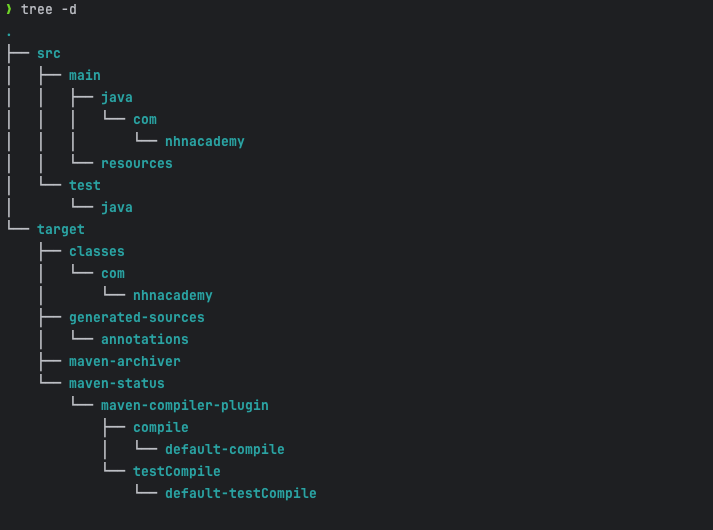
Task: Click the maven-compiler-plugin folder
Action: (185, 405)
